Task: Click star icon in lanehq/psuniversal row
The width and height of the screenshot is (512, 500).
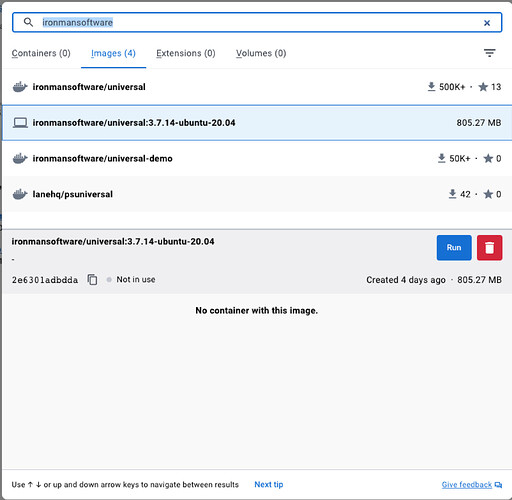Action: pos(488,194)
